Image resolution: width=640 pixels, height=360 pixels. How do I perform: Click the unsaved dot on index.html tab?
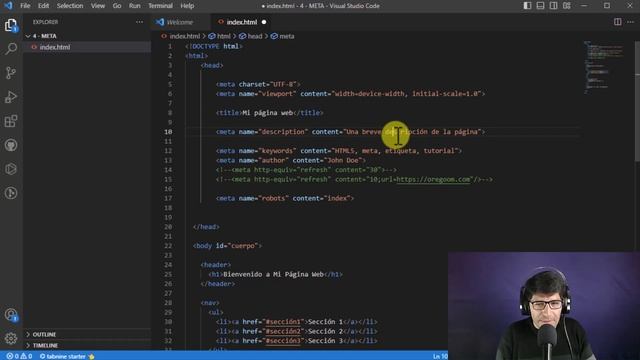[x=264, y=22]
